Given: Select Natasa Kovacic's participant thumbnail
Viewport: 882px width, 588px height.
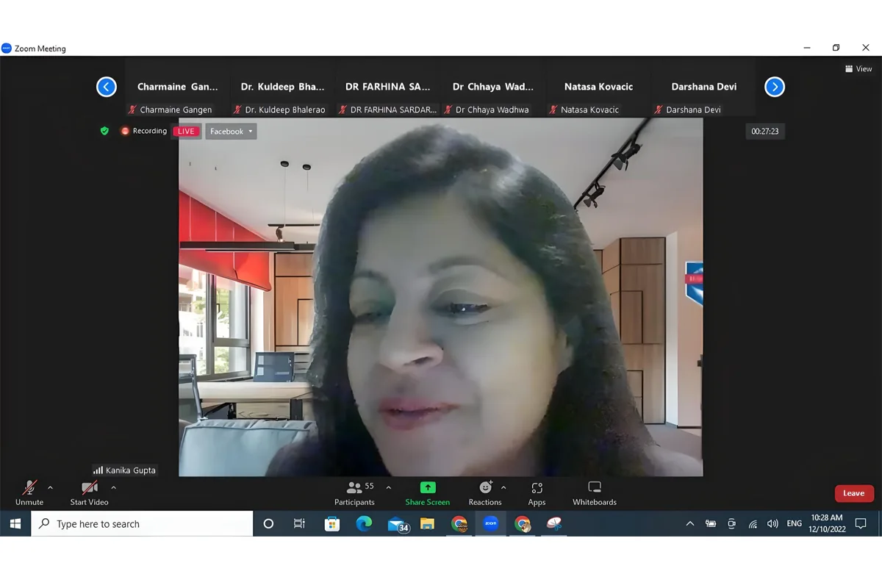Looking at the screenshot, I should (598, 94).
